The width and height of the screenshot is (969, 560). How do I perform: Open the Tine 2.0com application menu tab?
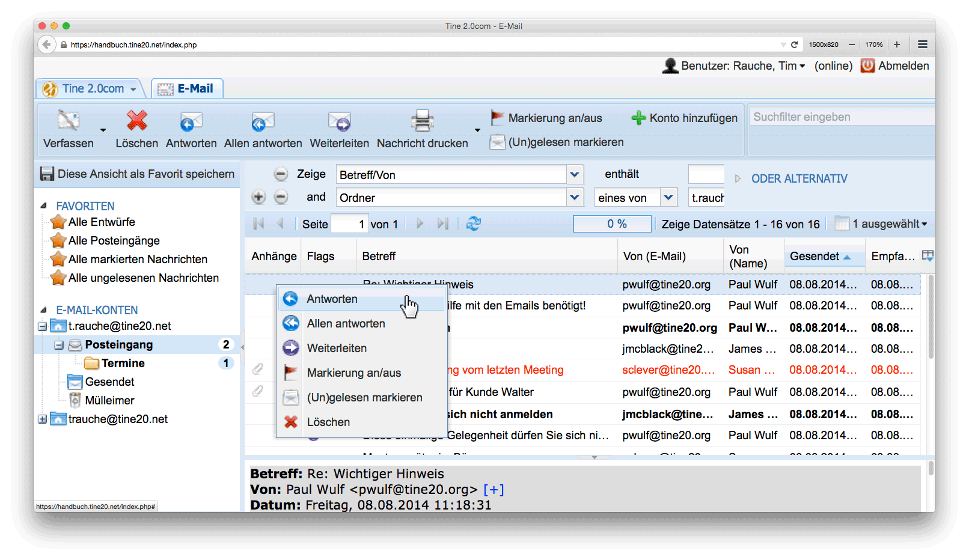point(90,89)
